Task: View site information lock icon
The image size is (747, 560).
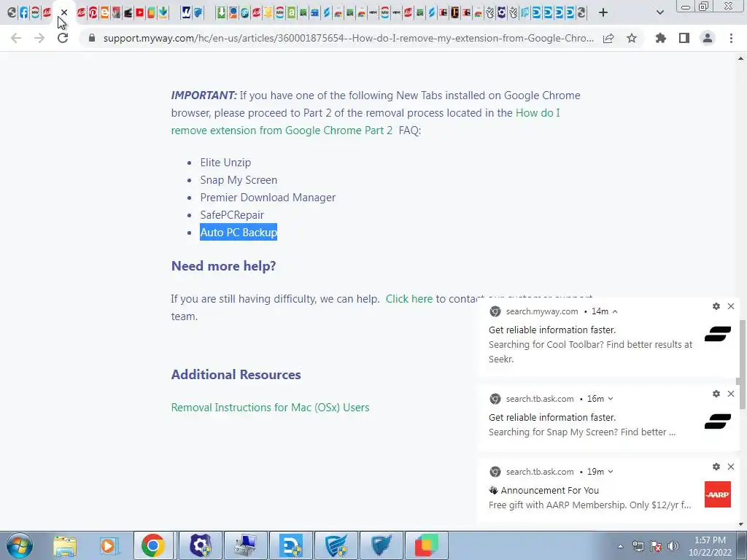Action: tap(92, 38)
